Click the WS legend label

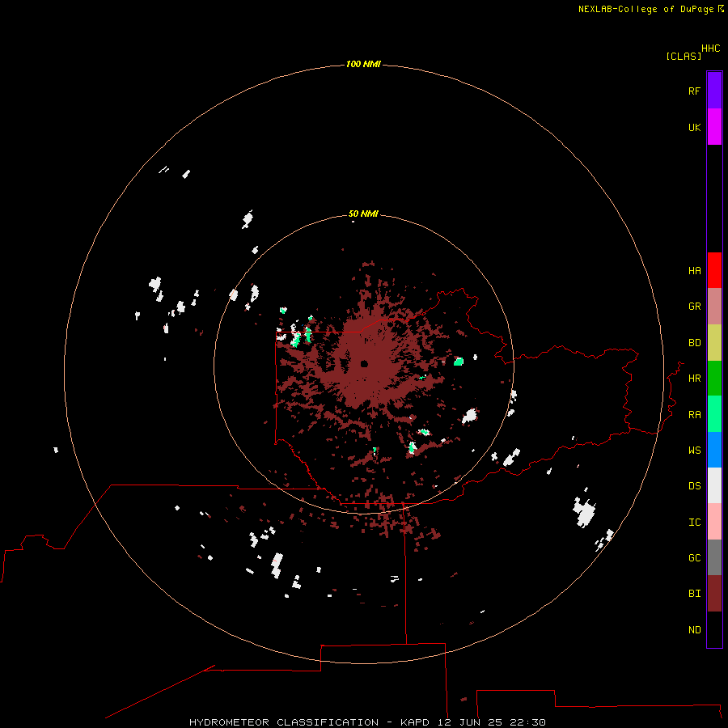click(694, 450)
